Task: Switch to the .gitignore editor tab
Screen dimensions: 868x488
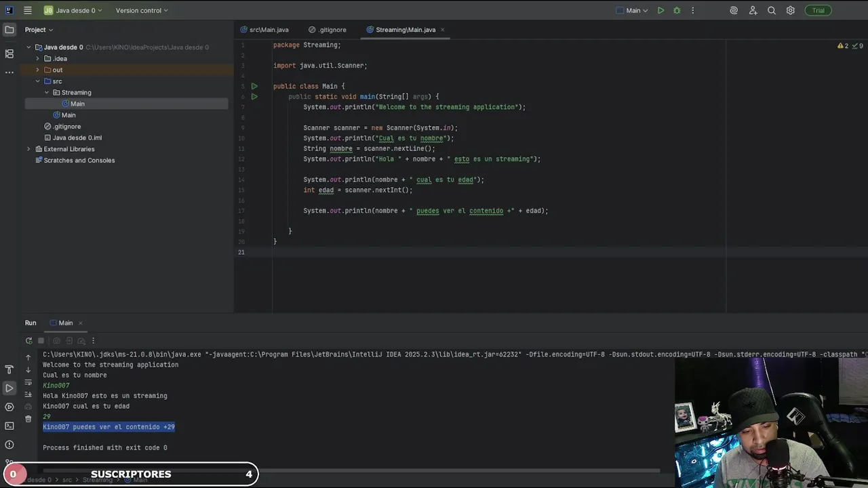Action: point(327,30)
